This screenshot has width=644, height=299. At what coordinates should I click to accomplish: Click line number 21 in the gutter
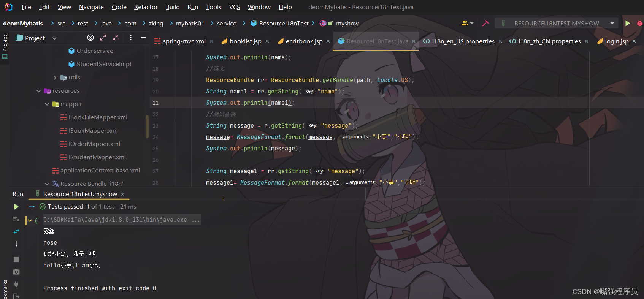tap(155, 103)
